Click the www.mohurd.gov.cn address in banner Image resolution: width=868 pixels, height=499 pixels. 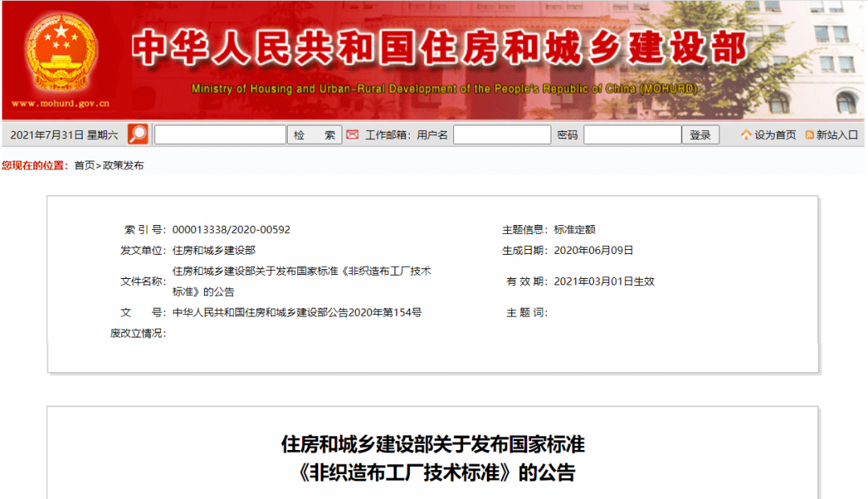point(60,104)
